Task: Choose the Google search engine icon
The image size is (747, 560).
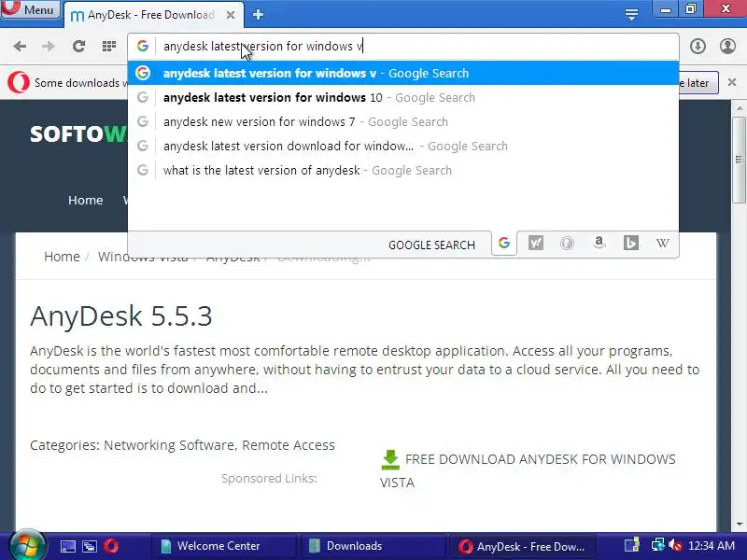Action: click(504, 244)
